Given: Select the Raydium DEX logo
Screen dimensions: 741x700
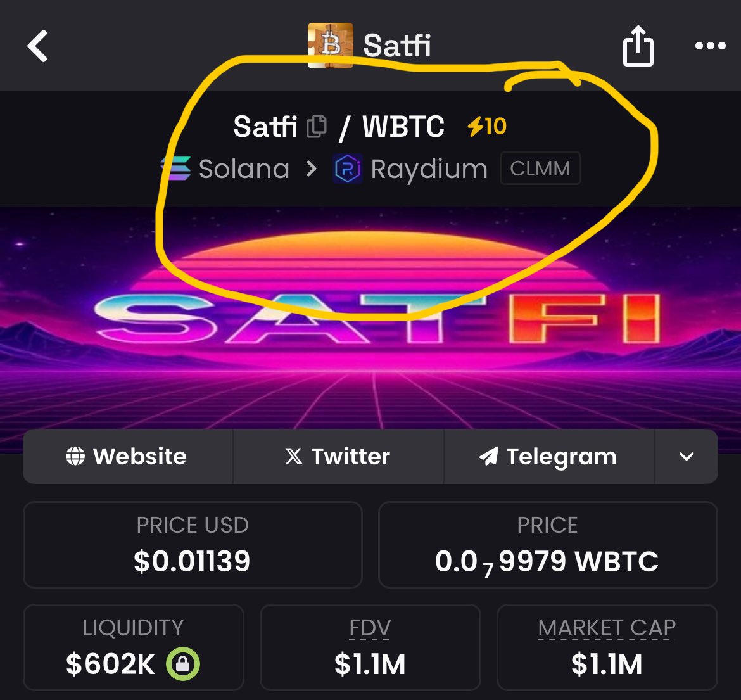Looking at the screenshot, I should coord(347,169).
